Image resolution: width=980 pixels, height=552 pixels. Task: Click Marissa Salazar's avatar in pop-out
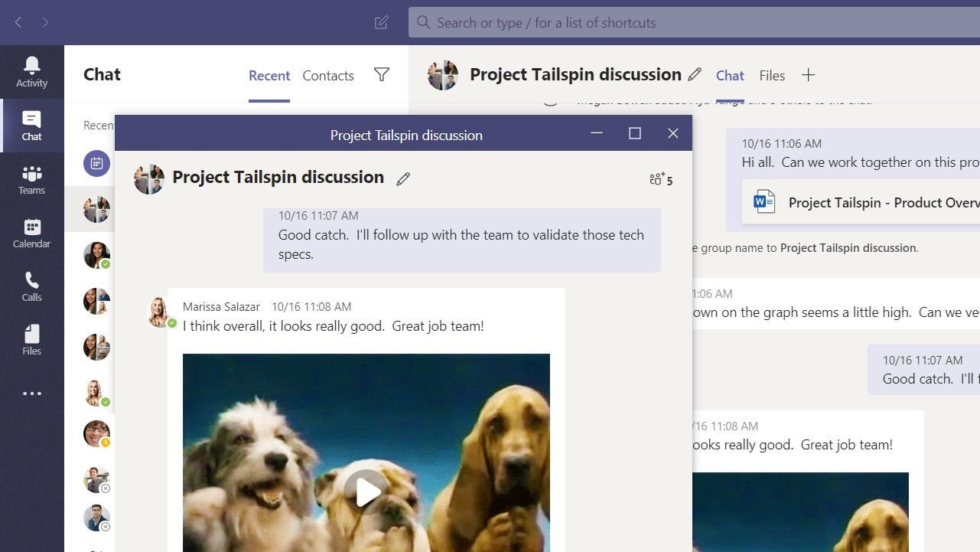(158, 312)
